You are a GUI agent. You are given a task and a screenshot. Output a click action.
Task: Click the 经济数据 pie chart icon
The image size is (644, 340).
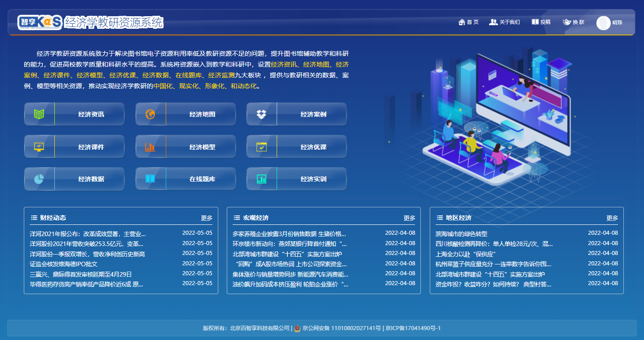39,179
